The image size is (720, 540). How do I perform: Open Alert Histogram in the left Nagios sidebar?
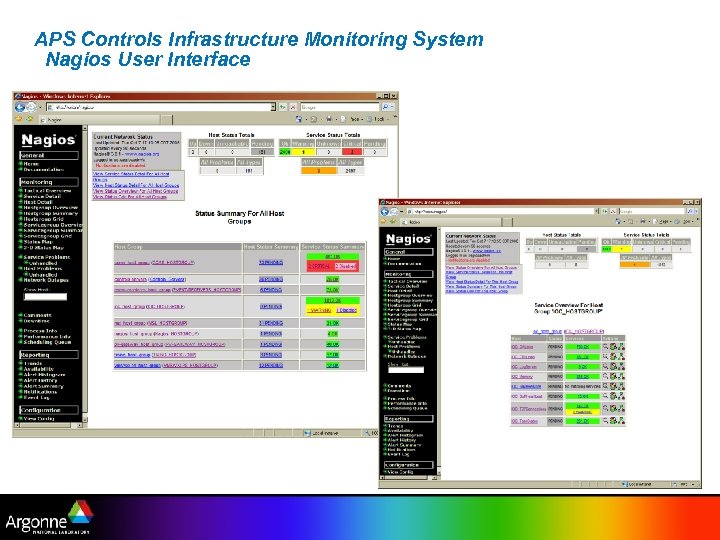(x=44, y=375)
